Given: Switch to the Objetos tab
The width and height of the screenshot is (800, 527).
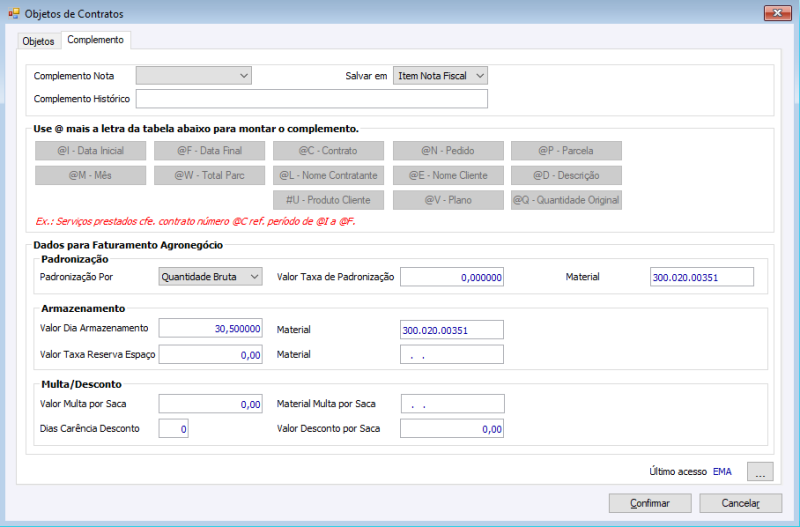Looking at the screenshot, I should tap(38, 41).
